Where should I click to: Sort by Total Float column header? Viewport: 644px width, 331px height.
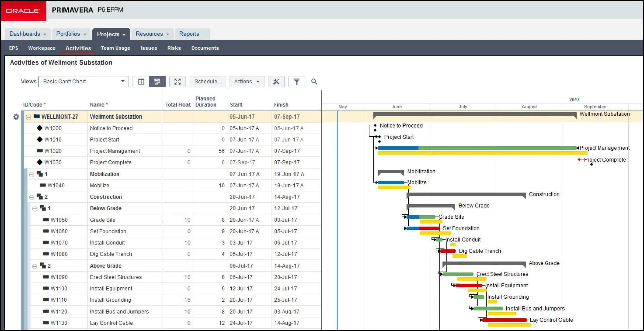coord(177,105)
